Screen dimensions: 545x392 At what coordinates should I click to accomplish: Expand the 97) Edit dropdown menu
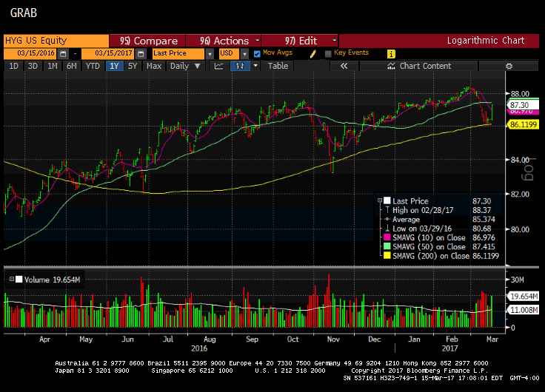tap(334, 41)
